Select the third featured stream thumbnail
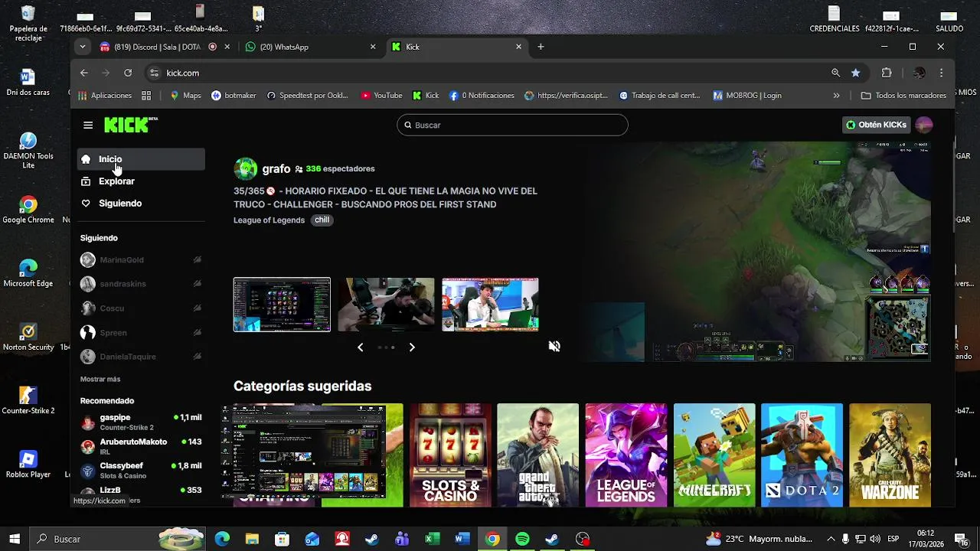Image resolution: width=980 pixels, height=551 pixels. (490, 305)
